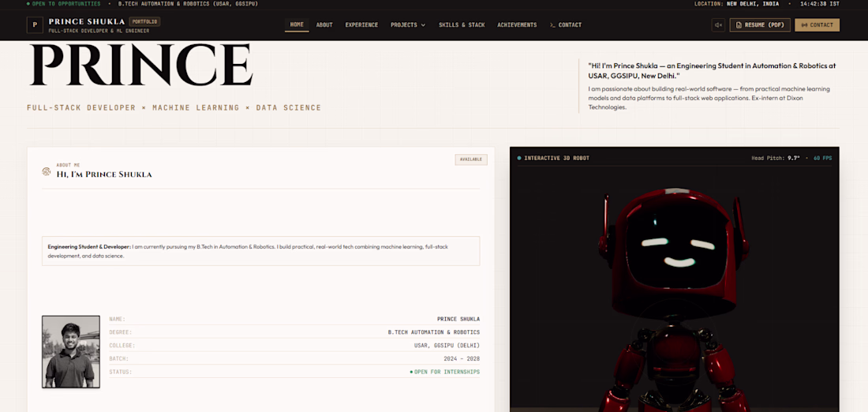Screen dimensions: 868x412
Task: Click the Engineering Student & Developer summary box
Action: [x=260, y=251]
